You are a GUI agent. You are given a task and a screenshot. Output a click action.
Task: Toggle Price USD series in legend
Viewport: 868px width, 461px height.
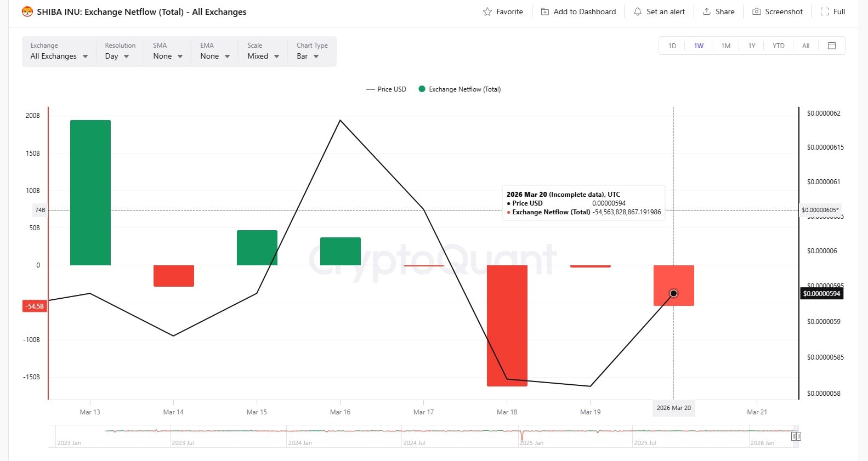tap(386, 89)
